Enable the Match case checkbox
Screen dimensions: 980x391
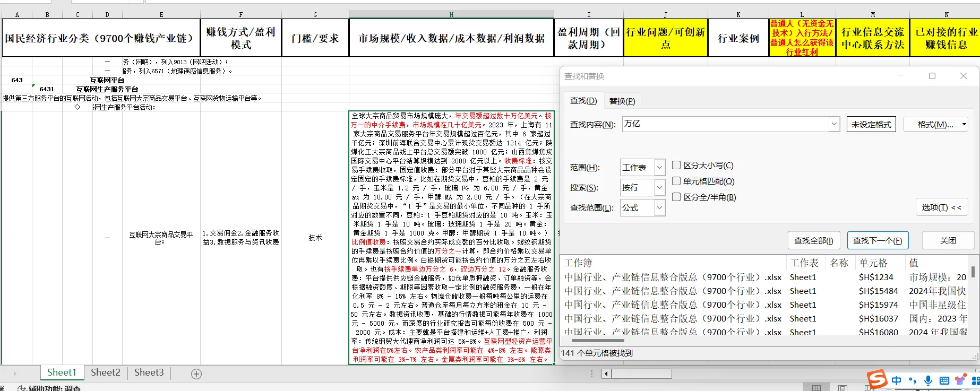tap(676, 165)
